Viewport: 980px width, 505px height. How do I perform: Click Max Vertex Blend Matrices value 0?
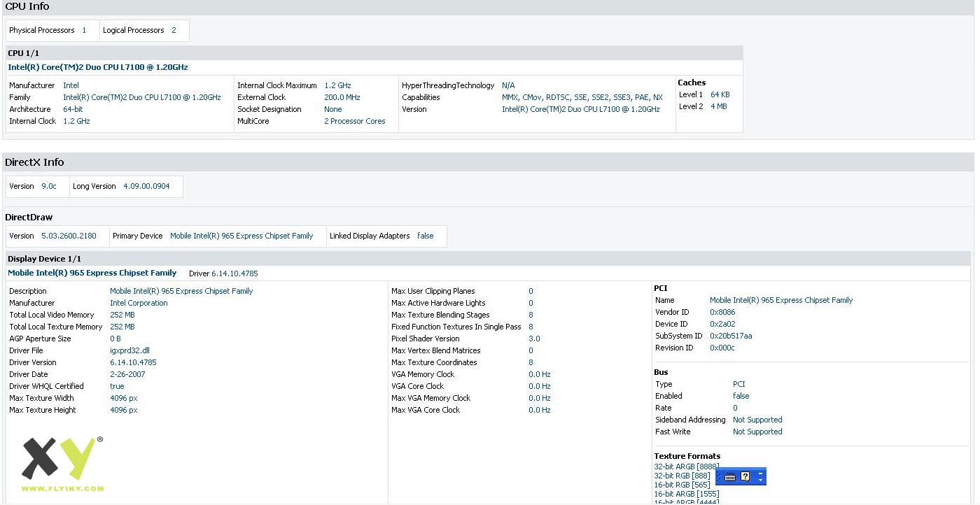coord(531,350)
